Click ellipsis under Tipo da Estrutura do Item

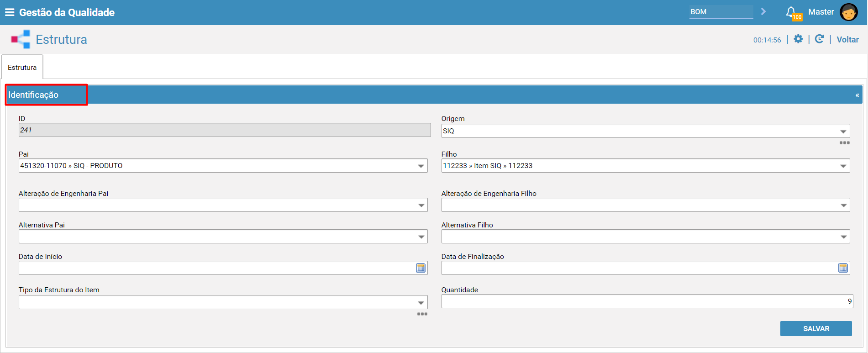coord(422,314)
